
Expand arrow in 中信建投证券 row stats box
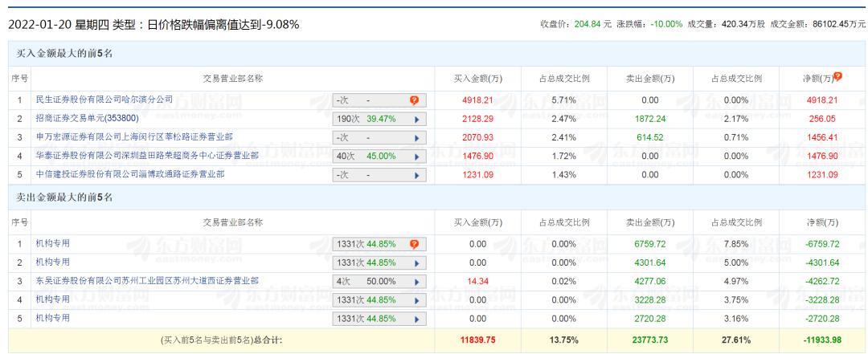coord(416,175)
